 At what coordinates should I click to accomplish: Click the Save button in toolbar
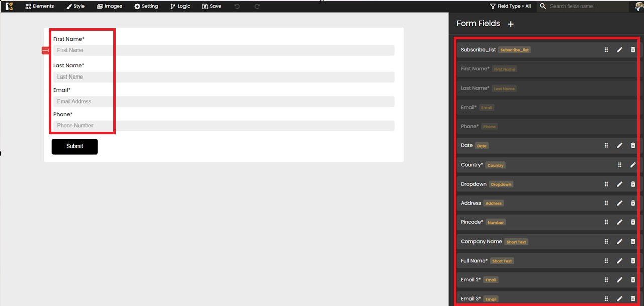tap(211, 6)
